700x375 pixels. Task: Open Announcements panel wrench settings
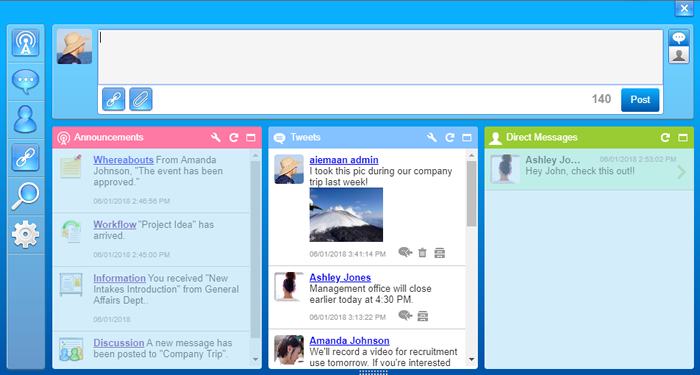pos(216,138)
